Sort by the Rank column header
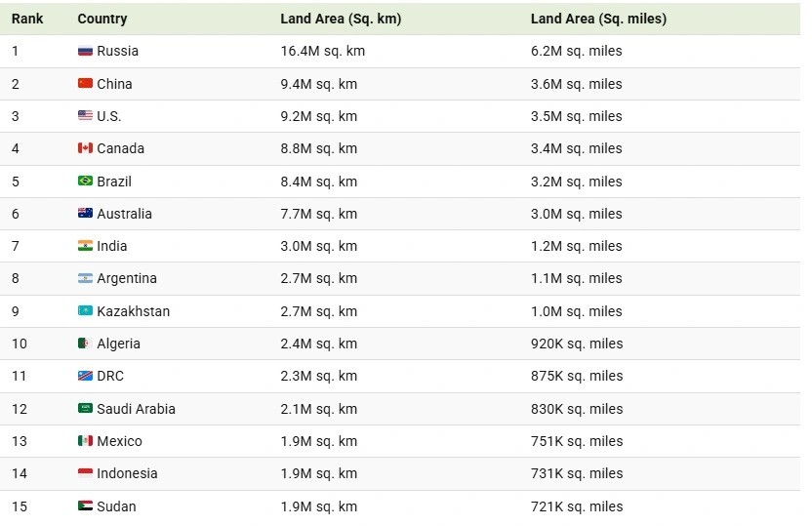 pos(27,19)
